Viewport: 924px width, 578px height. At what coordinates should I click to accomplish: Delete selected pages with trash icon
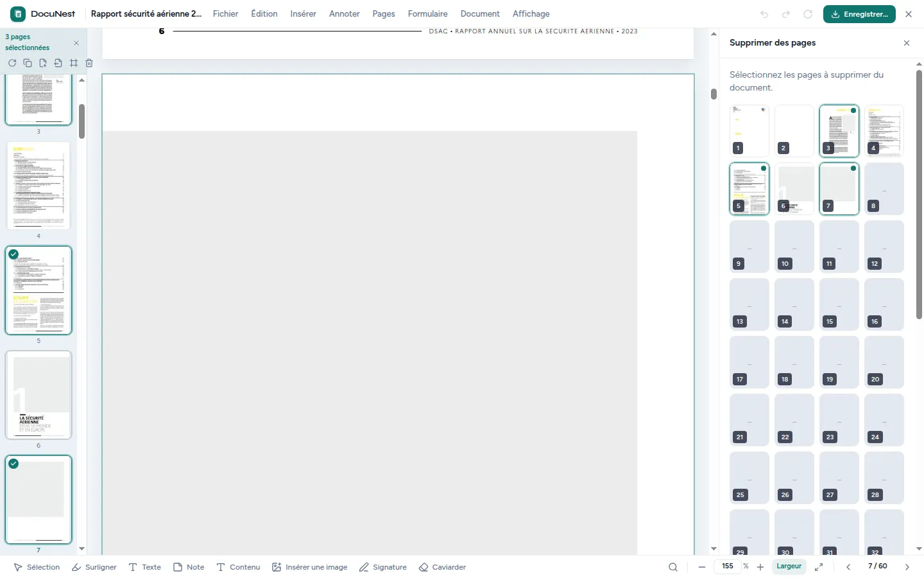point(89,63)
